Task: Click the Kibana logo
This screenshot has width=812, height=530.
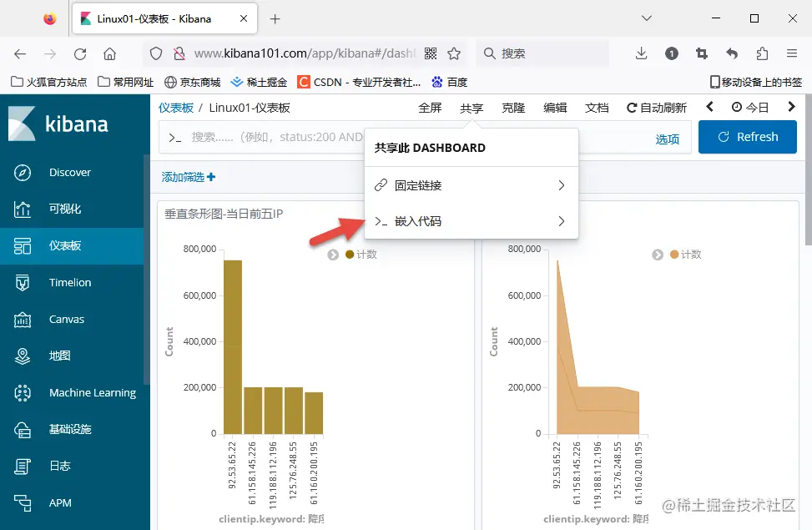Action: pos(58,124)
